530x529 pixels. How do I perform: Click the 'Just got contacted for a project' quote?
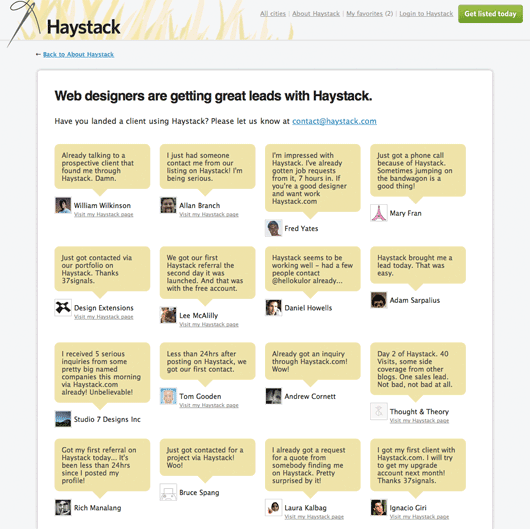click(x=207, y=457)
